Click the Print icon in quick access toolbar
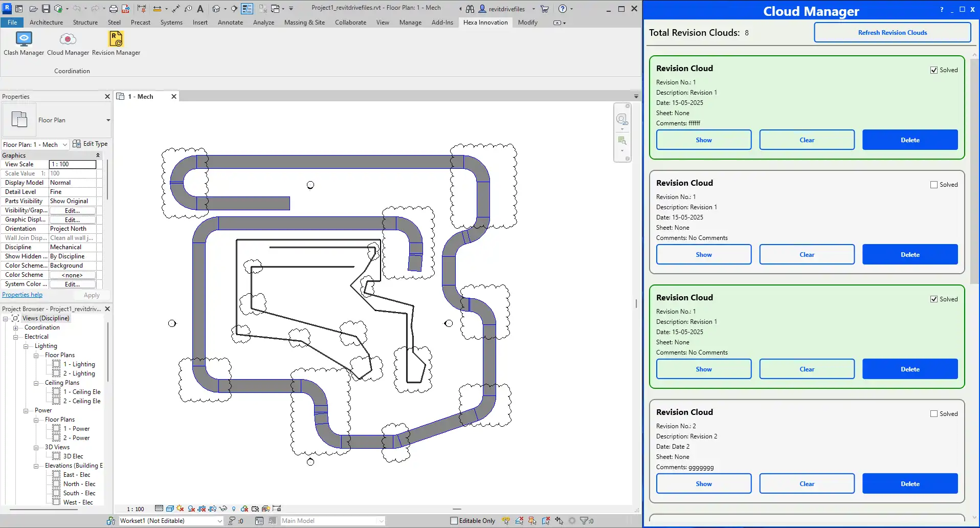This screenshot has height=528, width=980. (x=113, y=9)
